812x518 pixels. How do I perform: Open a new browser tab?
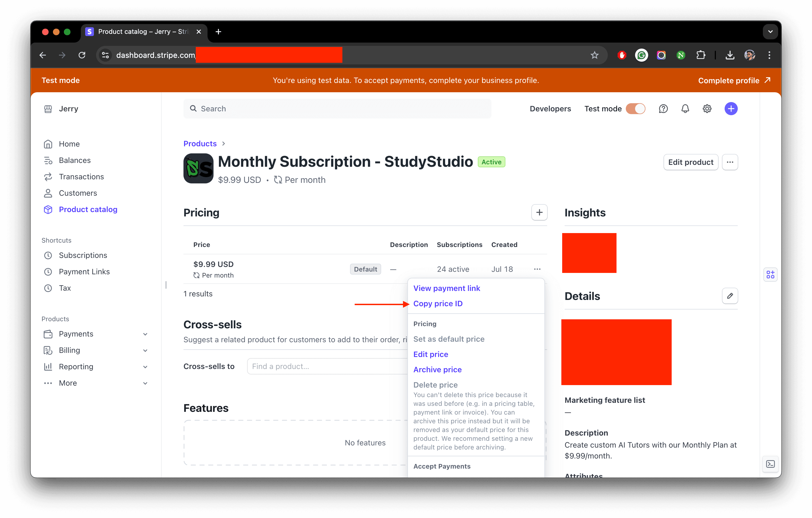218,32
